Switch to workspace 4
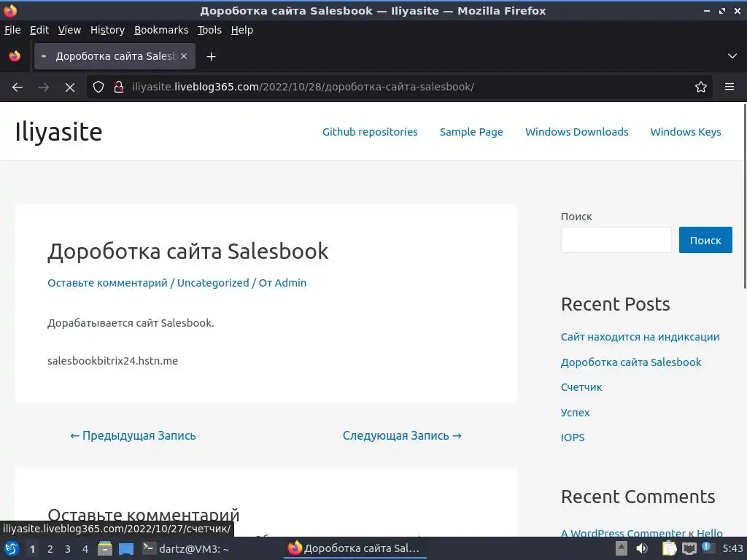 point(85,549)
